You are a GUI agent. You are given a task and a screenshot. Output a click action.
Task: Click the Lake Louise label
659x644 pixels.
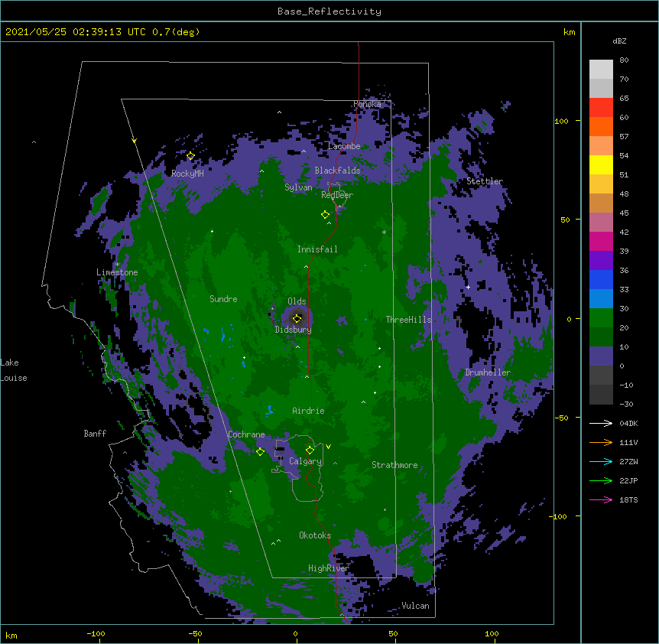pyautogui.click(x=14, y=370)
